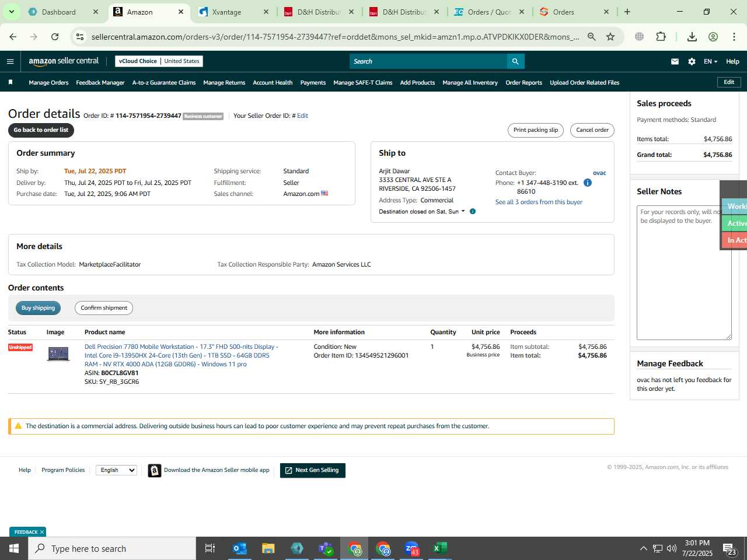747x560 pixels.
Task: Click Confirm shipment button
Action: [x=104, y=308]
